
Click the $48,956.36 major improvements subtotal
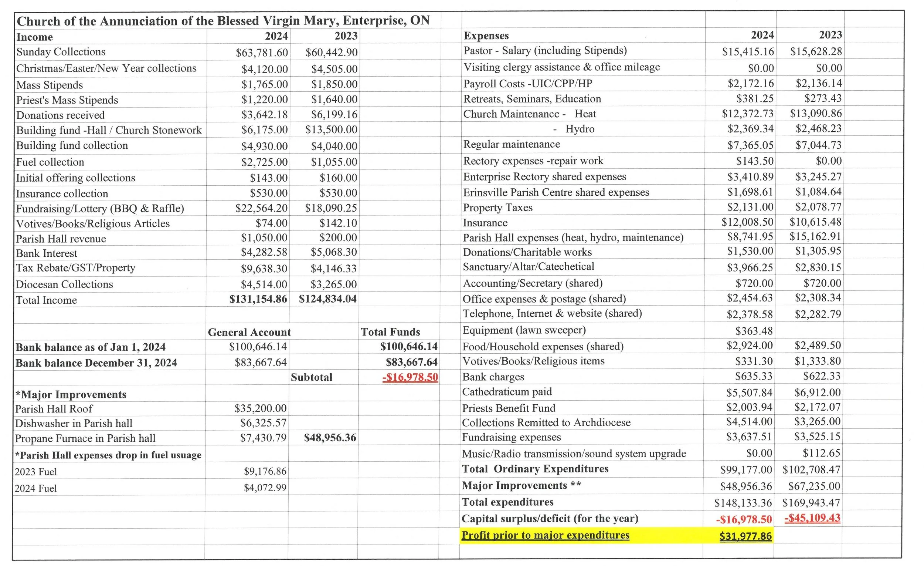click(x=330, y=438)
